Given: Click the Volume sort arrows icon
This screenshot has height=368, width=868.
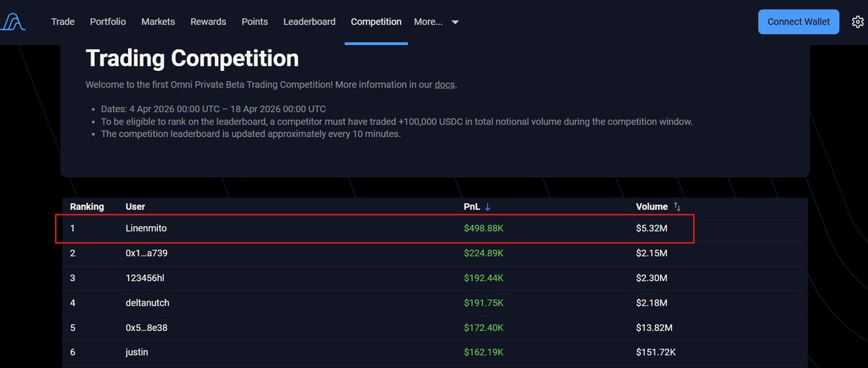Looking at the screenshot, I should pos(677,207).
